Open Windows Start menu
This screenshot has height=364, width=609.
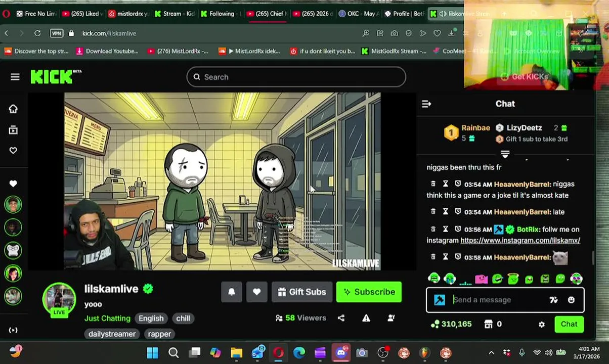[152, 353]
